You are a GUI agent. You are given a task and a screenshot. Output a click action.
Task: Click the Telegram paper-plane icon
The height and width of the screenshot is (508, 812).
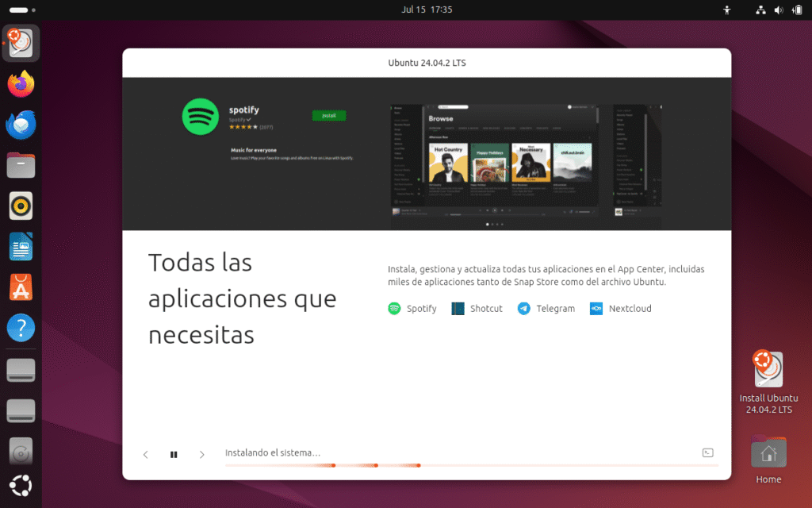(x=524, y=309)
